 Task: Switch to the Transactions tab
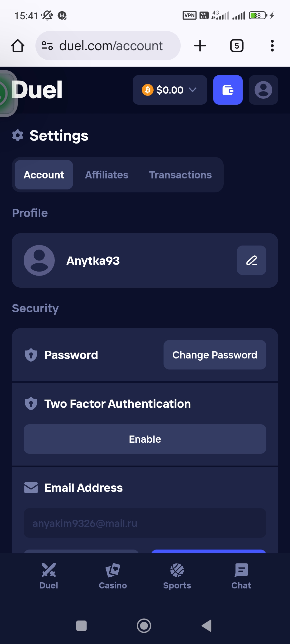pyautogui.click(x=180, y=175)
